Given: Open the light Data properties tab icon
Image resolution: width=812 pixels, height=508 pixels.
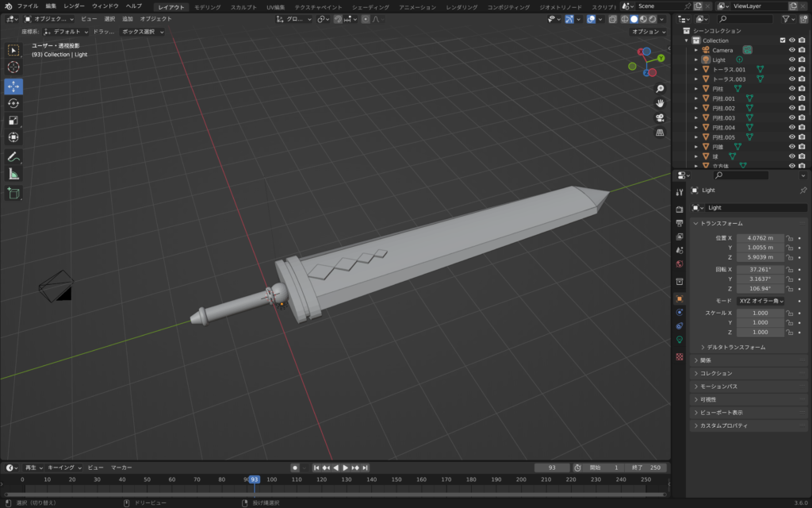Looking at the screenshot, I should (x=680, y=340).
